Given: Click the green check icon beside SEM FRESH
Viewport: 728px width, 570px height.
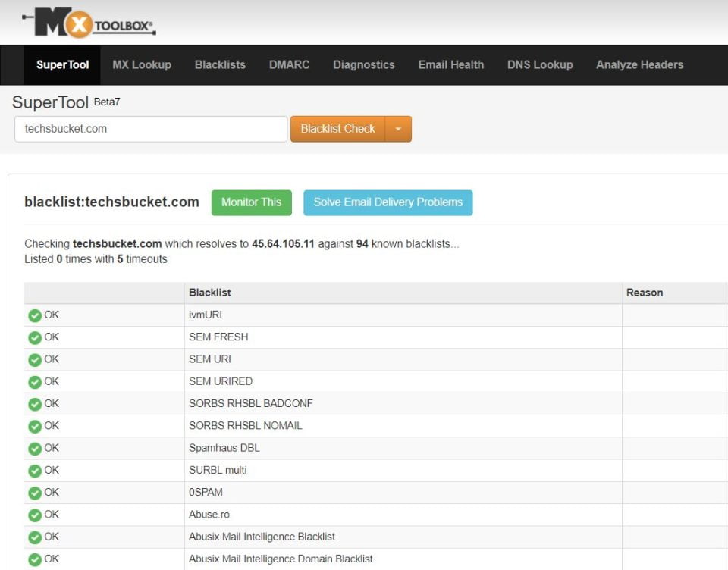Looking at the screenshot, I should tap(35, 337).
